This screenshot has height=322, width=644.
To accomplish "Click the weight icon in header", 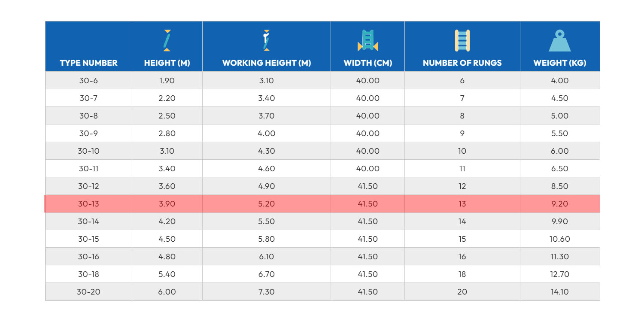I will [x=559, y=41].
